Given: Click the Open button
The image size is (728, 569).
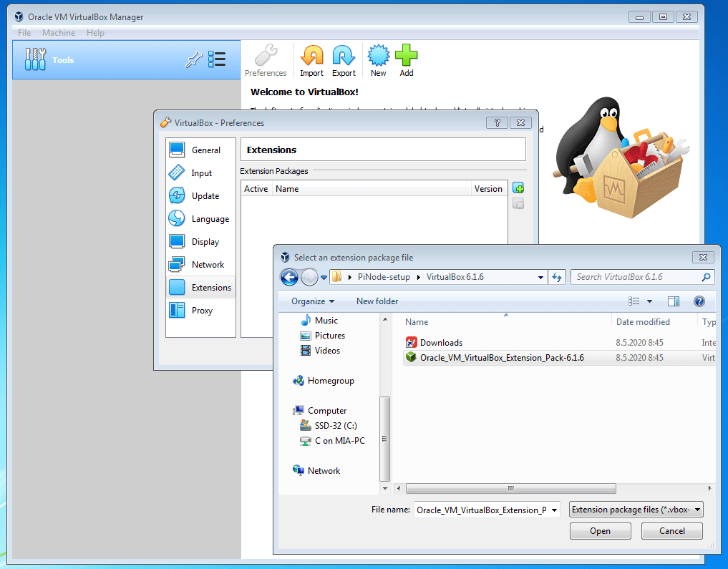Looking at the screenshot, I should click(x=601, y=531).
